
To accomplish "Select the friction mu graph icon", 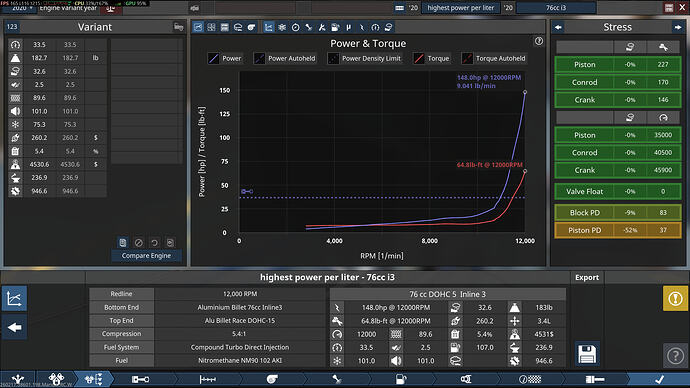I will click(349, 27).
